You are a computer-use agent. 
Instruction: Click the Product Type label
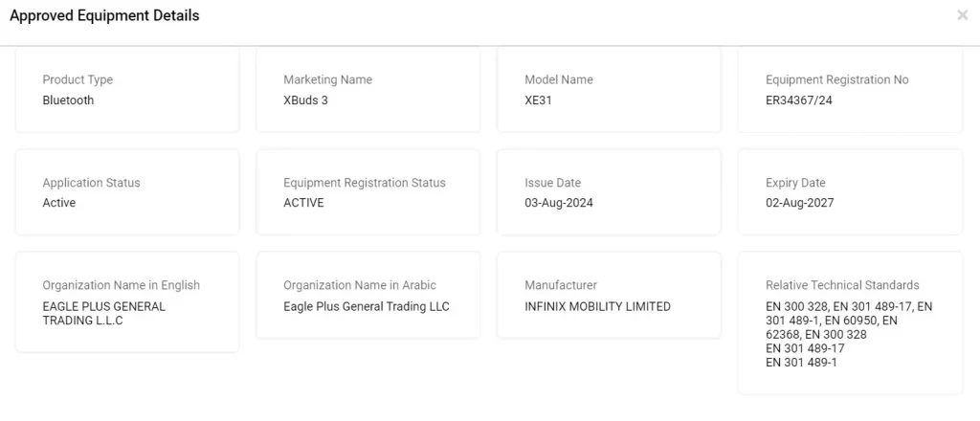point(78,80)
